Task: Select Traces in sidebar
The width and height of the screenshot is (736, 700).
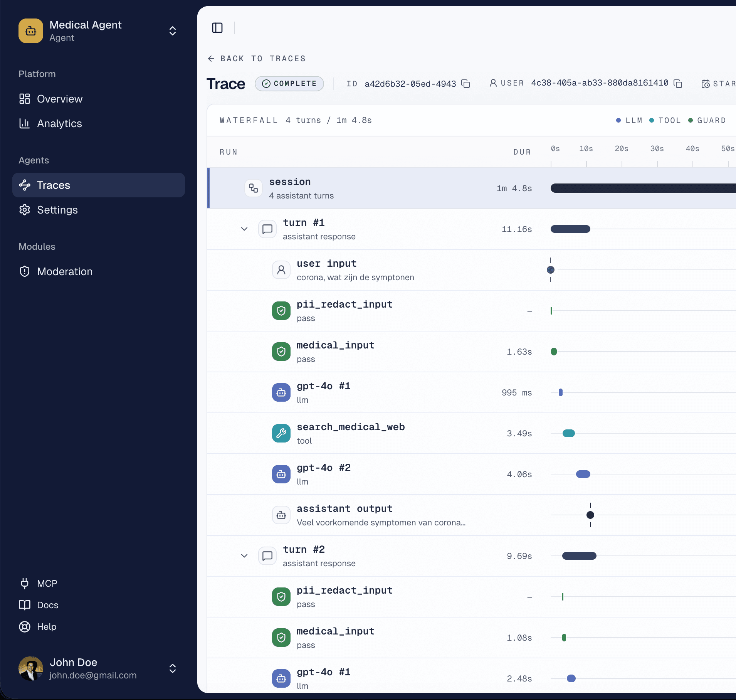Action: [x=99, y=185]
